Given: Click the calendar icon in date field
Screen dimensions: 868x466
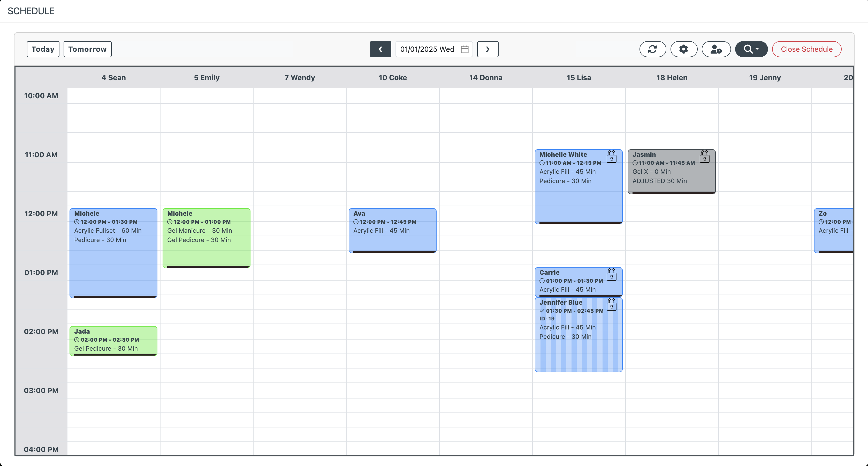Looking at the screenshot, I should (x=465, y=49).
